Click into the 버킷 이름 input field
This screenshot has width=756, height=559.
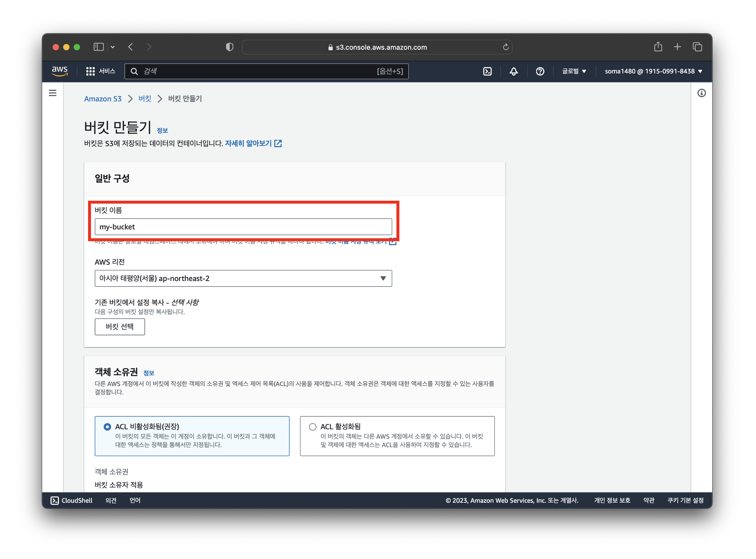(x=243, y=227)
